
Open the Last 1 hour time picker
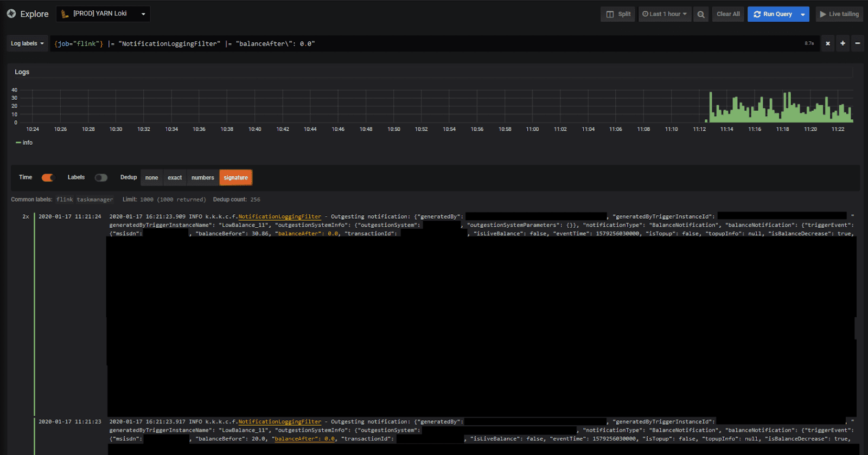click(665, 14)
